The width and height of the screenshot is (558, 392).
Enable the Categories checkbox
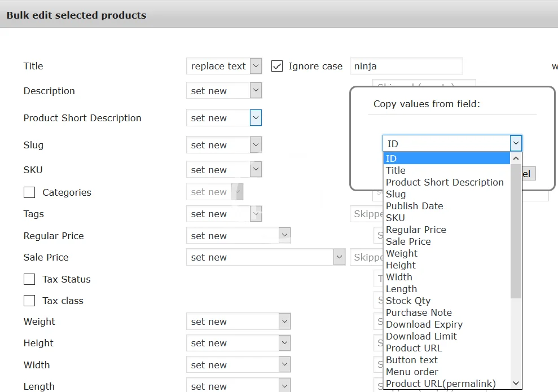[x=29, y=192]
